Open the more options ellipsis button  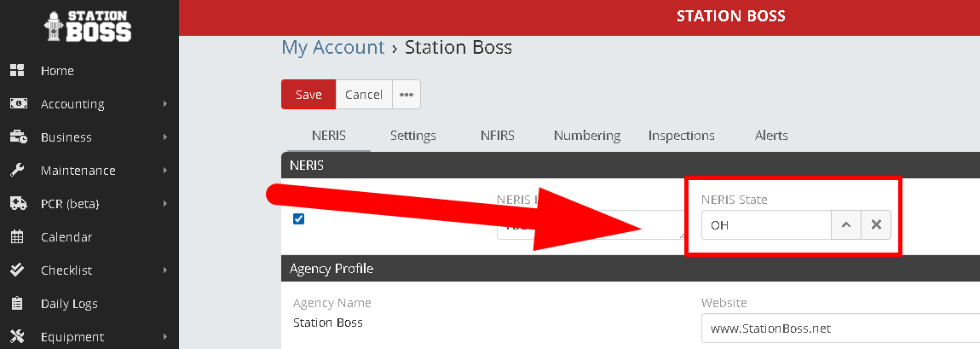pos(406,95)
